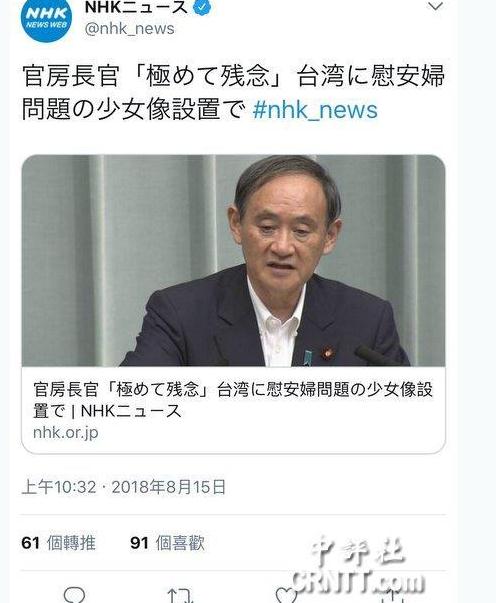Click the verified badge beside NHKニュース
Screen dimensions: 496x603
click(202, 7)
